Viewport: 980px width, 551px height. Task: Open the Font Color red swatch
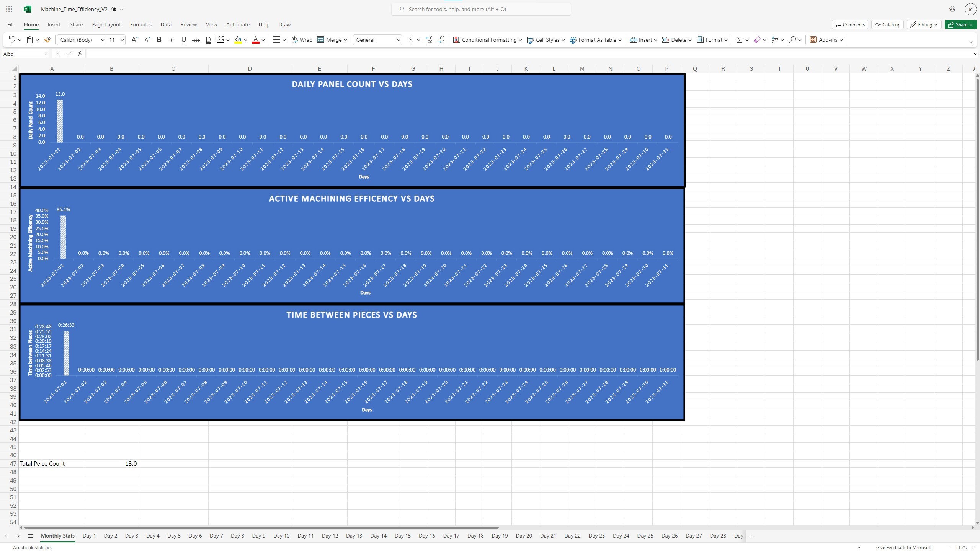click(256, 39)
